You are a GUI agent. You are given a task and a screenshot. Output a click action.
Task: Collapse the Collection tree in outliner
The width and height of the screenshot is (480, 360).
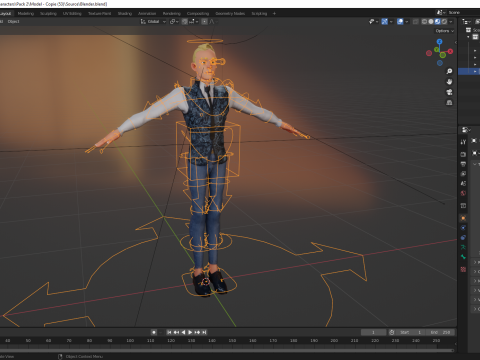click(468, 37)
